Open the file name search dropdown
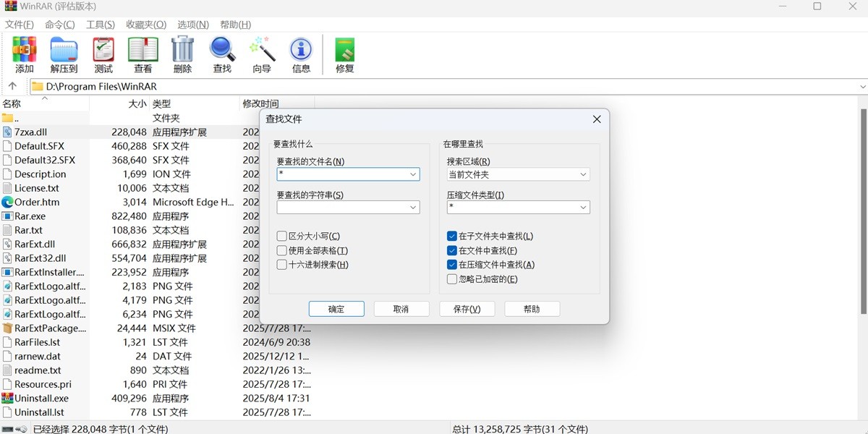Image resolution: width=868 pixels, height=434 pixels. [x=413, y=174]
